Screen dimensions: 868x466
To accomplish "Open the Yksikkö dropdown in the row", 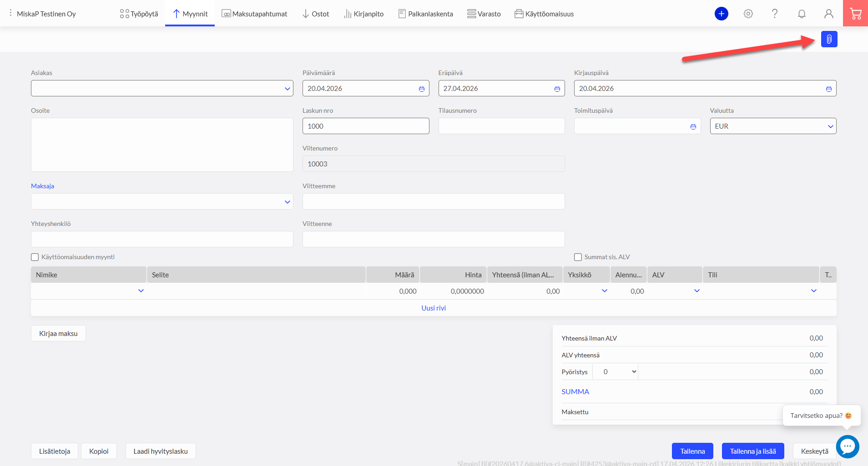I will (x=604, y=291).
